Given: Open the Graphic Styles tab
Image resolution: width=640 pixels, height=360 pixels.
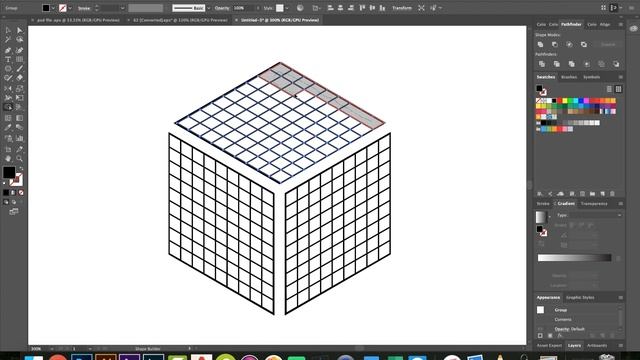Looking at the screenshot, I should tap(580, 298).
